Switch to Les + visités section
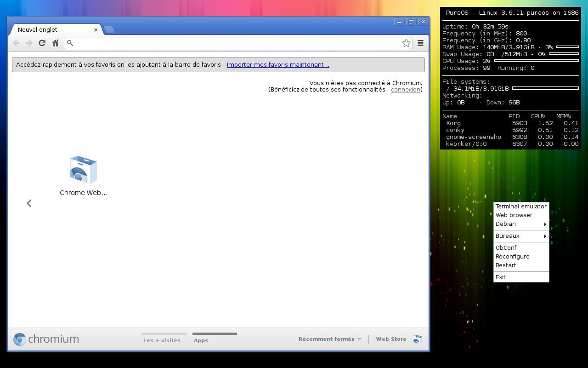 [x=162, y=340]
